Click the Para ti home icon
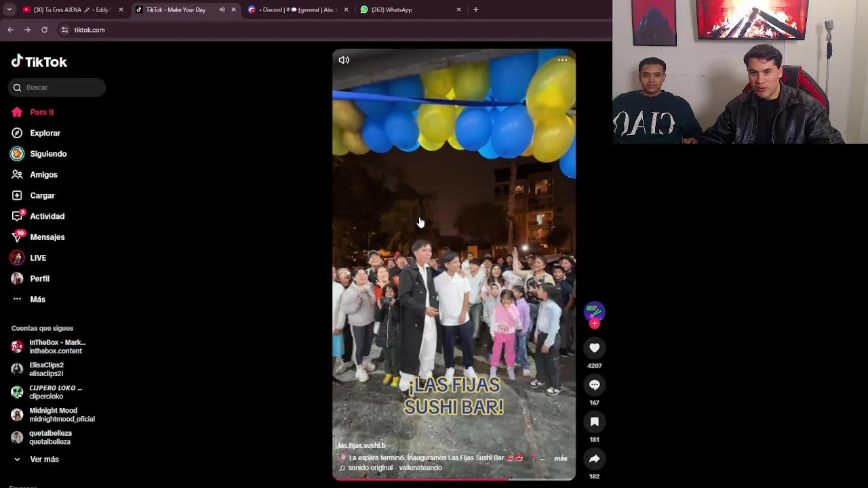This screenshot has height=488, width=868. (17, 113)
